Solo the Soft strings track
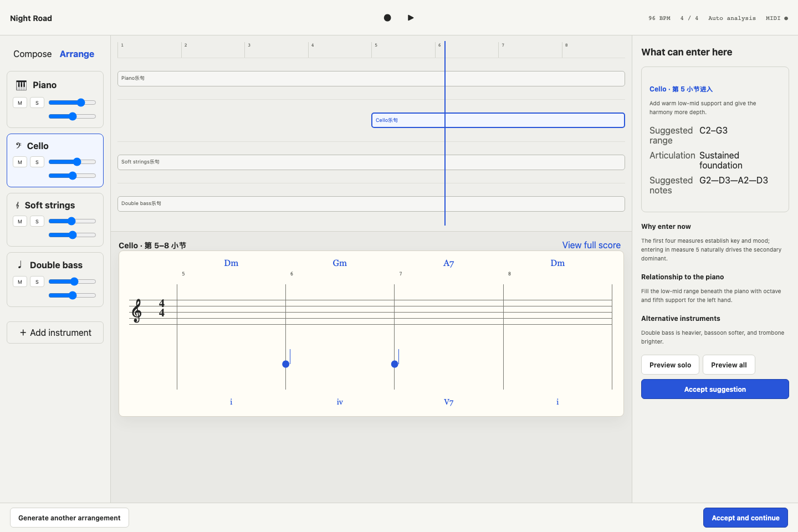The height and width of the screenshot is (532, 798). pos(37,221)
